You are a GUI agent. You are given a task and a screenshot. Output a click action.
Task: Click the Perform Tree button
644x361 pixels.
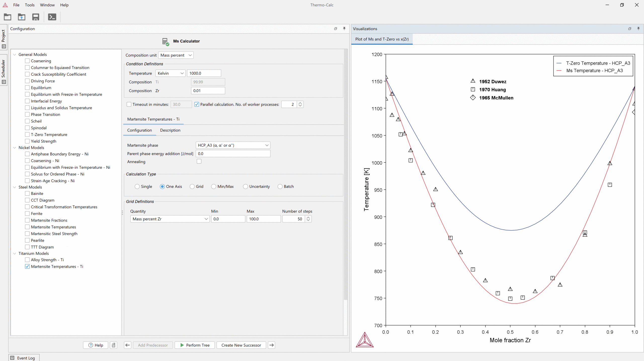click(195, 345)
